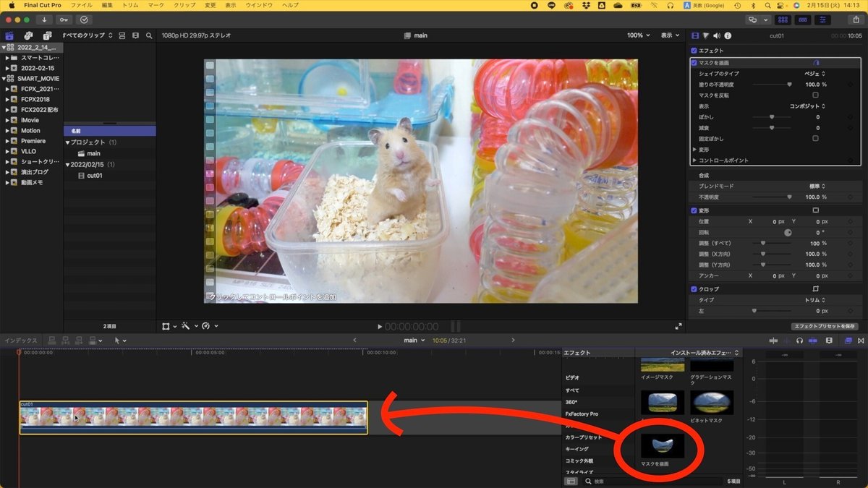Show the photos and audio sidebar
The width and height of the screenshot is (868, 488).
[x=29, y=35]
